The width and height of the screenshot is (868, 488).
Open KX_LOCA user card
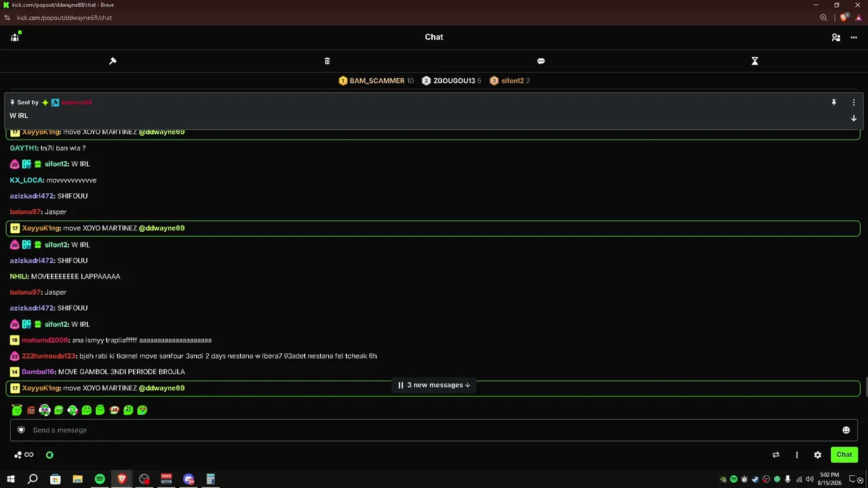[26, 180]
